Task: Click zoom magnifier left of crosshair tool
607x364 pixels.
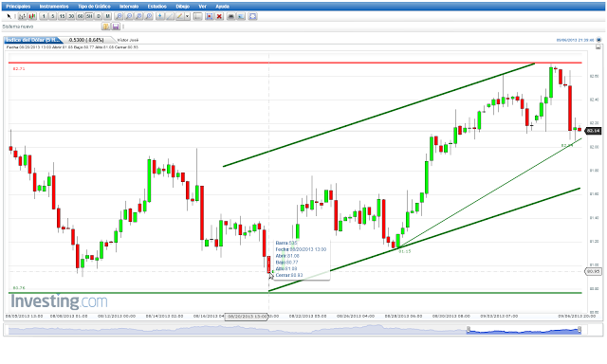Action: (x=149, y=16)
